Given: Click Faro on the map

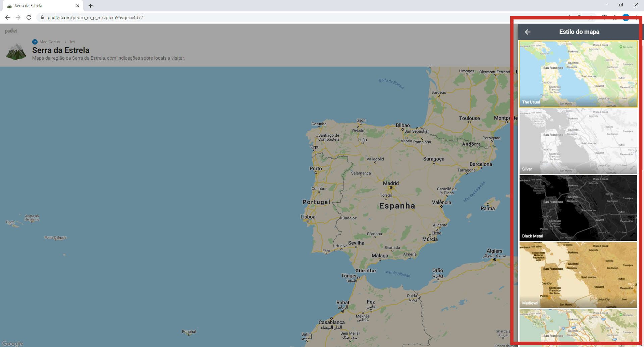Looking at the screenshot, I should (x=326, y=251).
